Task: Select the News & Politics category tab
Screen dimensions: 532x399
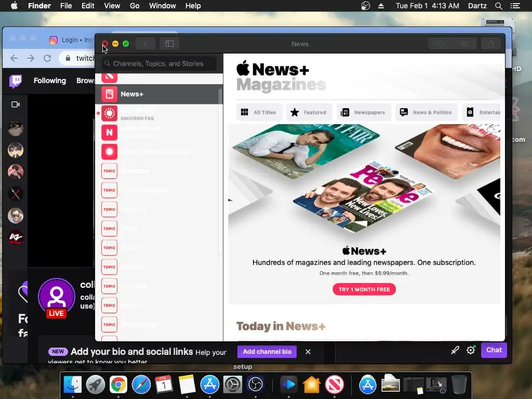Action: pos(426,112)
